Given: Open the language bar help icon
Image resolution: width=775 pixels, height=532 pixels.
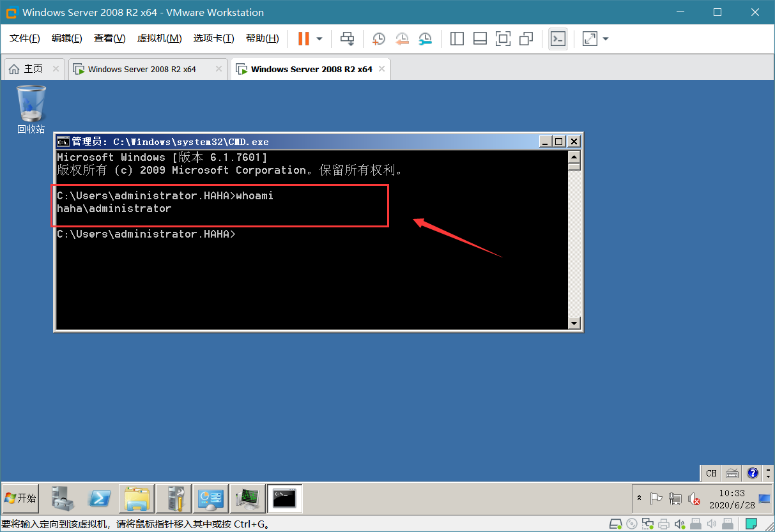Looking at the screenshot, I should [x=753, y=473].
